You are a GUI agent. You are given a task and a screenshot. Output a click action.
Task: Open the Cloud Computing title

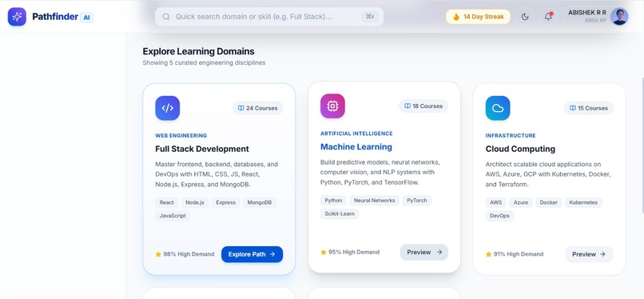pos(520,149)
